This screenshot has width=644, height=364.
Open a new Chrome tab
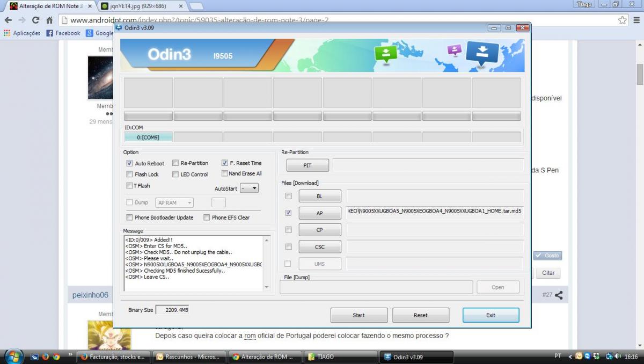click(x=196, y=6)
